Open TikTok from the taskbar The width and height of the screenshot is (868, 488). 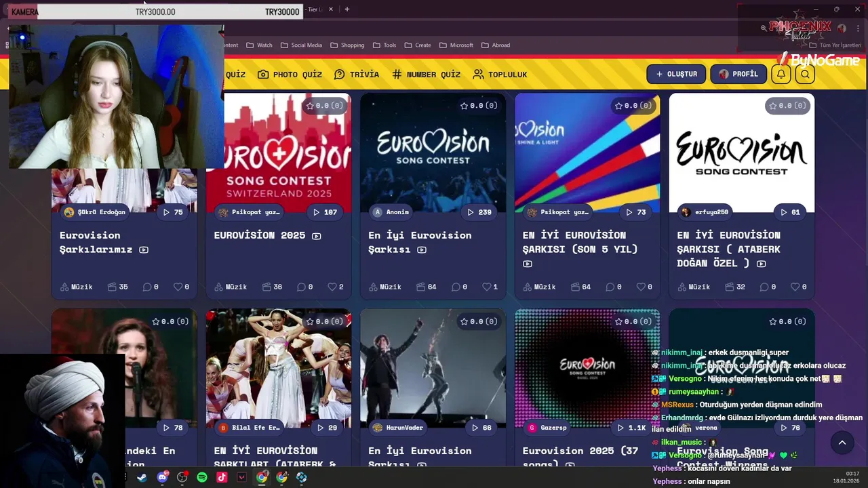point(222,477)
